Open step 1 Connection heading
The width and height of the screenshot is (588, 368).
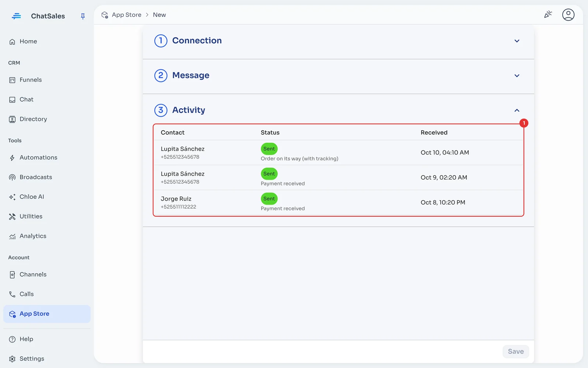point(197,40)
